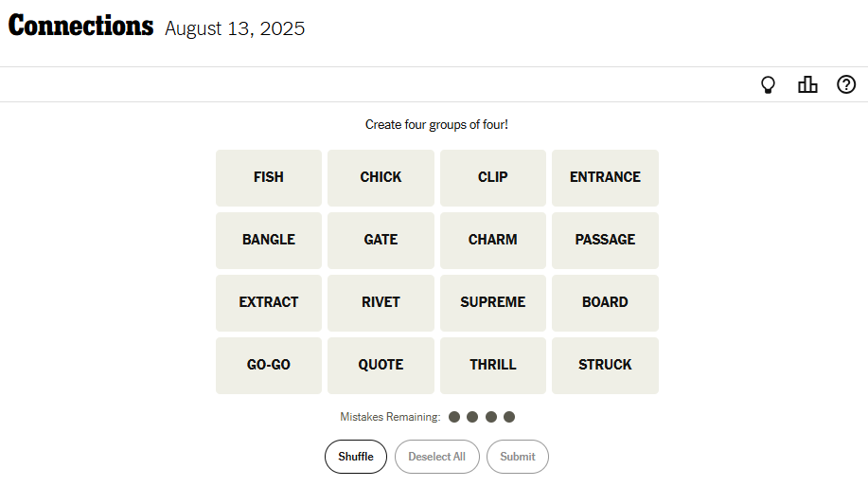
Task: Open the statistics bar chart icon
Action: coord(807,85)
